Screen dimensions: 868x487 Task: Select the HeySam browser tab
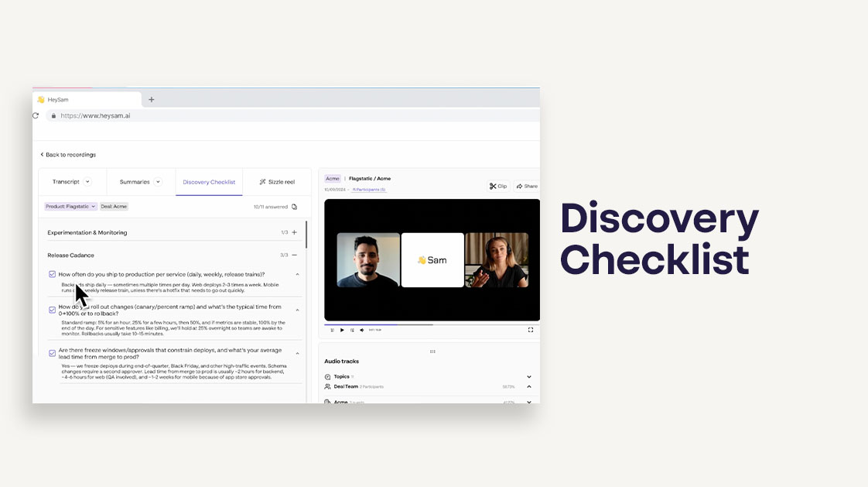(87, 100)
